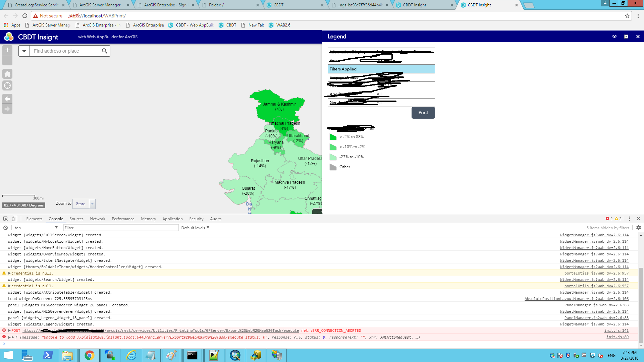Click the Print button in Legend panel
The width and height of the screenshot is (644, 362).
tap(422, 113)
